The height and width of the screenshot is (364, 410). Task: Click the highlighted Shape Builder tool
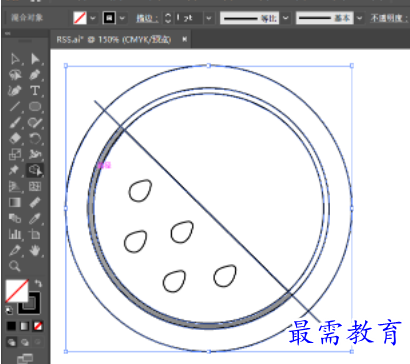click(x=35, y=170)
